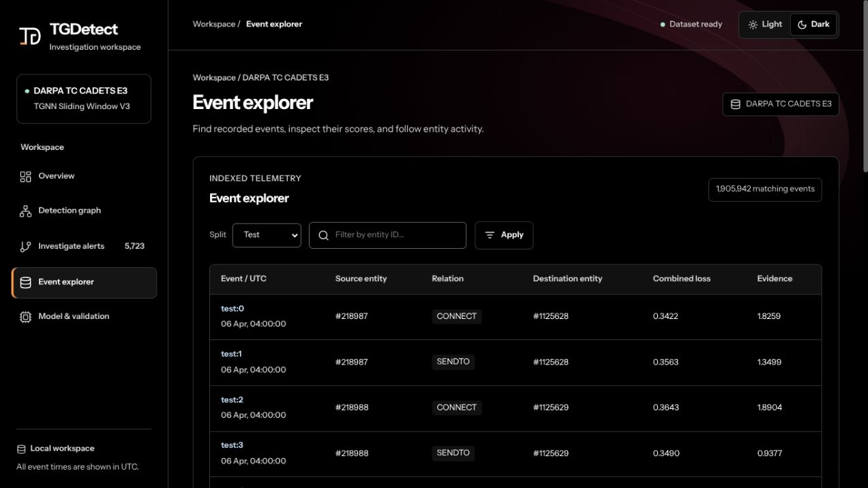Click the Source entity column header
Viewport: 868px width, 488px height.
coord(361,279)
